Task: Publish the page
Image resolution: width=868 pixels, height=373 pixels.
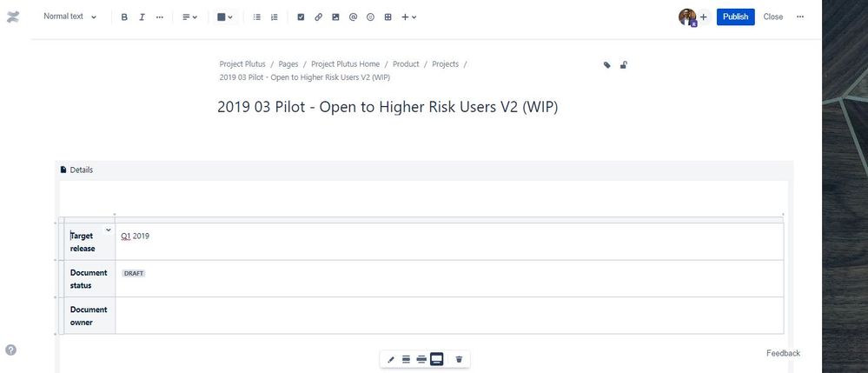Action: pyautogui.click(x=736, y=17)
